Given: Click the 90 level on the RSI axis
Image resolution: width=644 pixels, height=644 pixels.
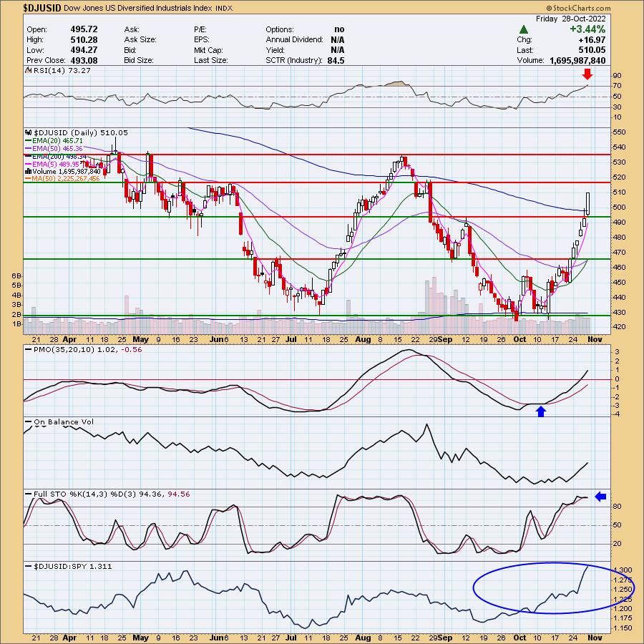Looking at the screenshot, I should pyautogui.click(x=618, y=76).
